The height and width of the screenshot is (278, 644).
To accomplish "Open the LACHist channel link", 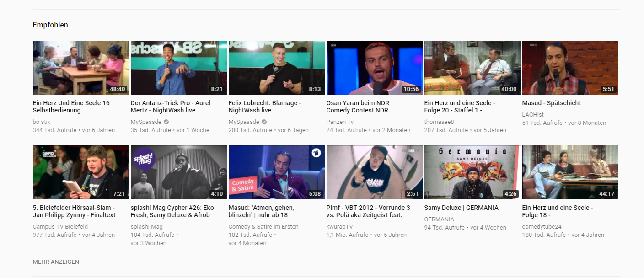I will tap(533, 115).
